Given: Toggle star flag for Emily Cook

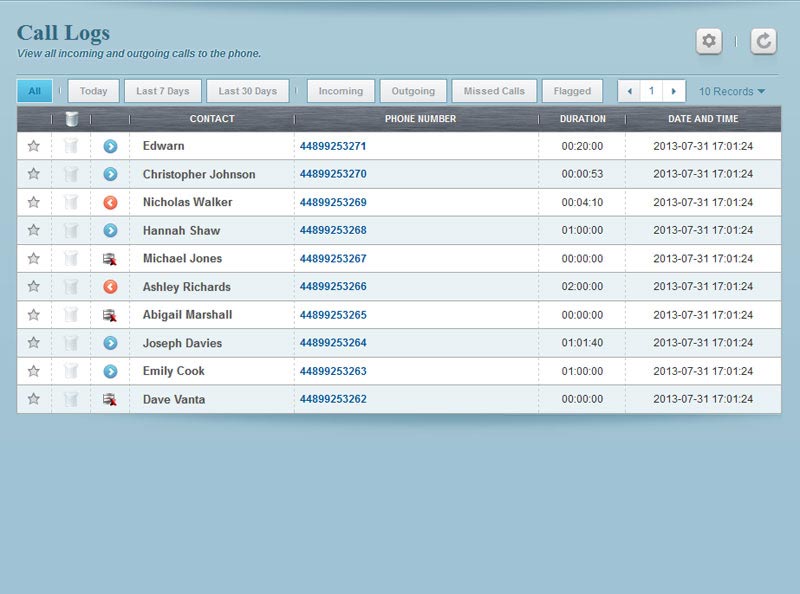Looking at the screenshot, I should tap(34, 371).
